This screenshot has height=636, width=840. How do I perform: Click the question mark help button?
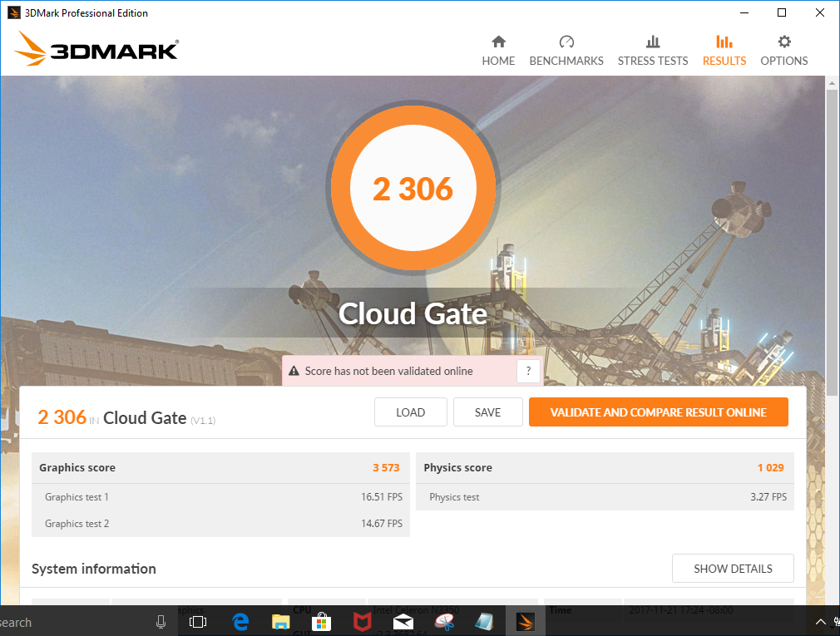(528, 371)
